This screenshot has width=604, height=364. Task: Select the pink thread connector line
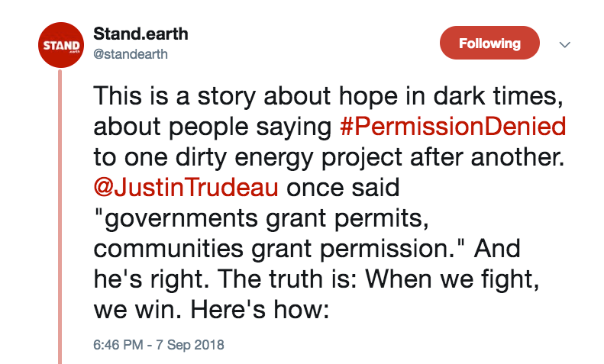[60, 216]
